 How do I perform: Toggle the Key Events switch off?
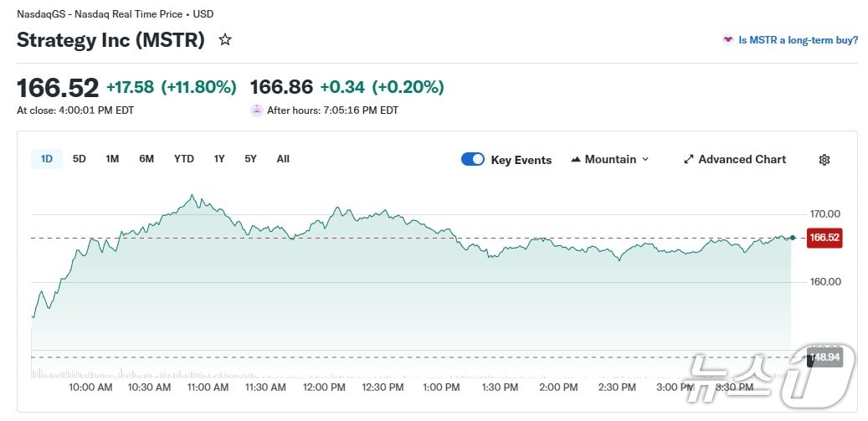[x=473, y=159]
